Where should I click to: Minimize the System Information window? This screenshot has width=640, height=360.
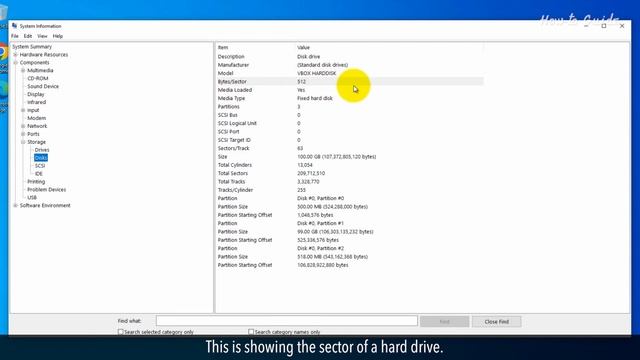586,26
